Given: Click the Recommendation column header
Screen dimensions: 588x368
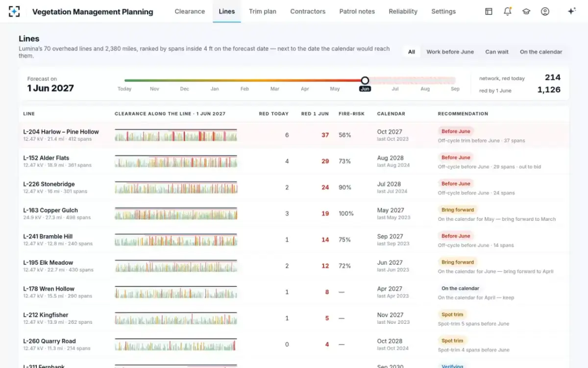Looking at the screenshot, I should pyautogui.click(x=463, y=114).
